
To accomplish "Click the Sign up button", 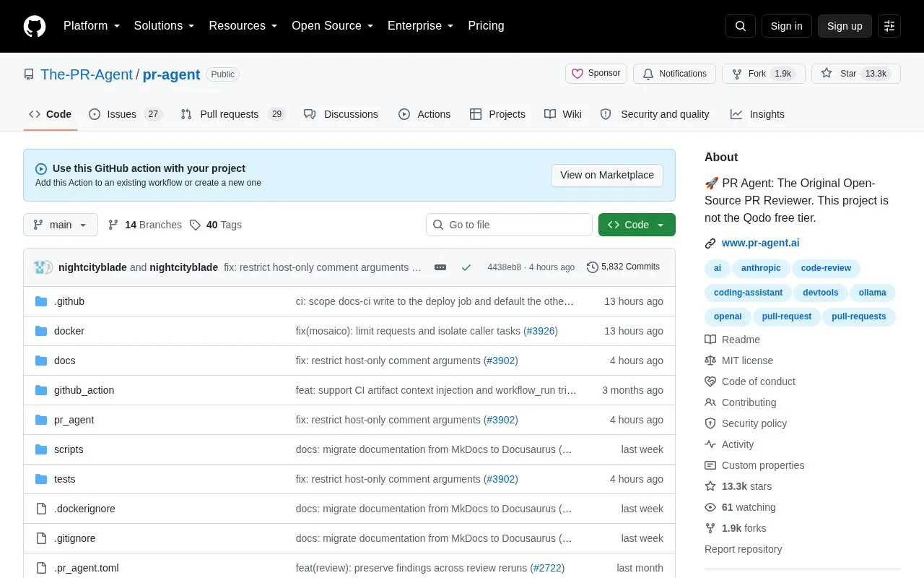I will pyautogui.click(x=845, y=26).
